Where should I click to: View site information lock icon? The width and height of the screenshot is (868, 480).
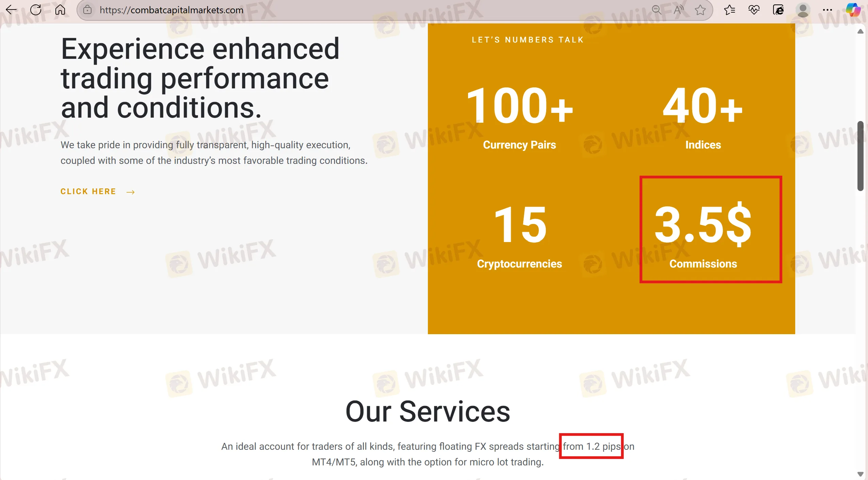click(x=87, y=10)
